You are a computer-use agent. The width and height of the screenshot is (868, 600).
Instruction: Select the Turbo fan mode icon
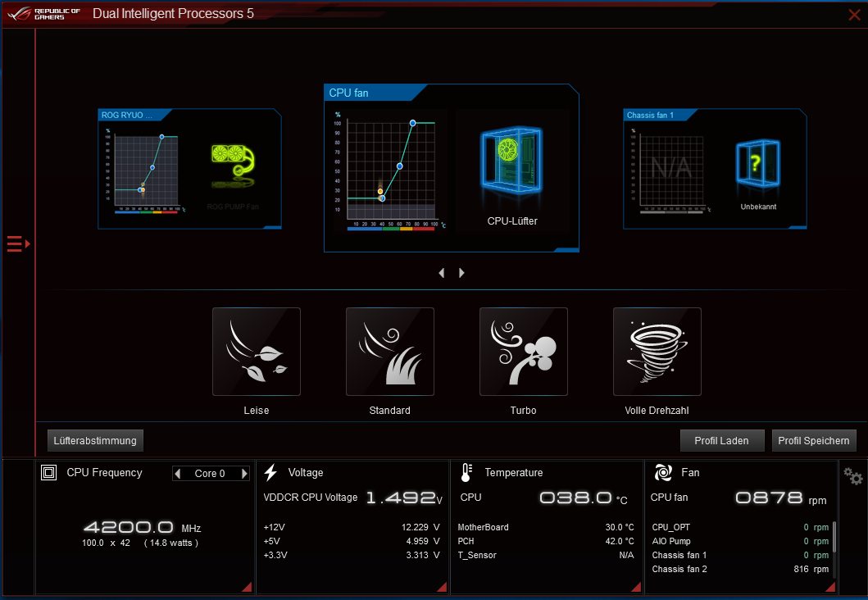pyautogui.click(x=523, y=352)
